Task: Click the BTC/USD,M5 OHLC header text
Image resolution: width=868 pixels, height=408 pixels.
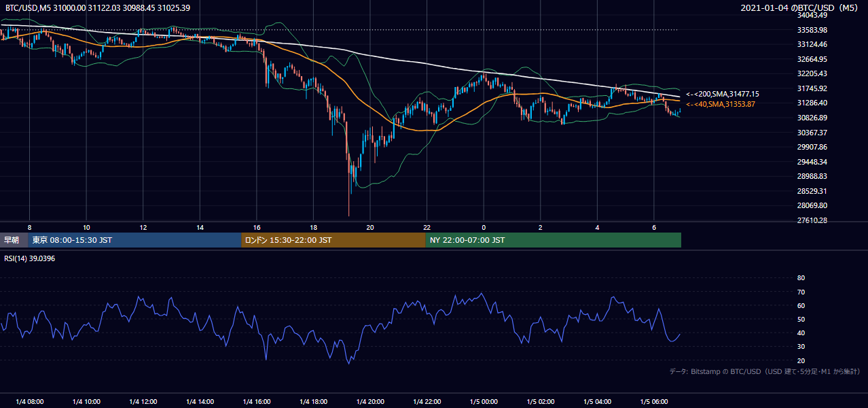Action: (x=98, y=7)
